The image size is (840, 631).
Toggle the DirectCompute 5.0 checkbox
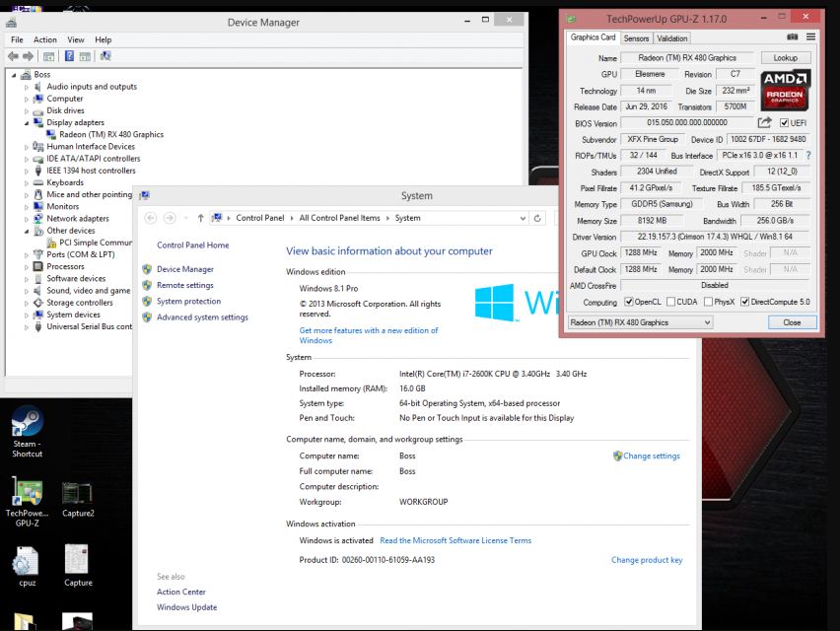tap(744, 302)
